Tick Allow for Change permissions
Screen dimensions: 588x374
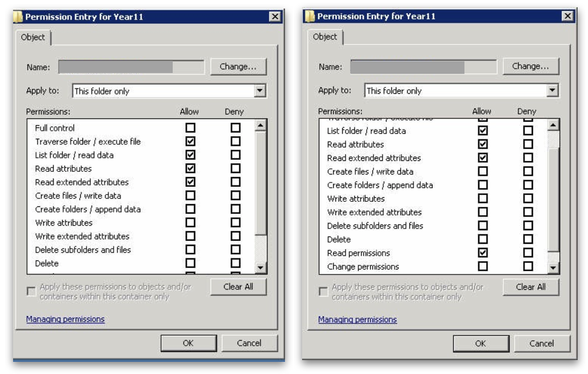[482, 266]
